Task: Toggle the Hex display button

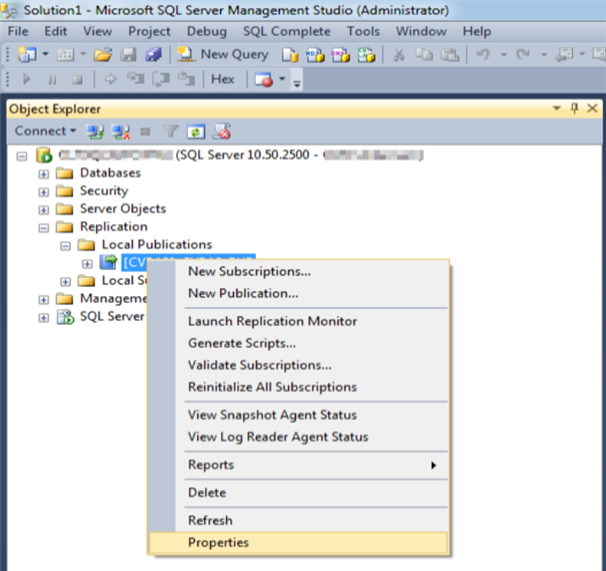Action: coord(223,79)
